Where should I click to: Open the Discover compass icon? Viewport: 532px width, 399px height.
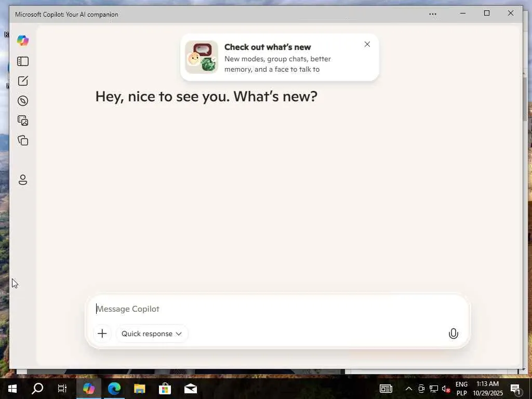(x=23, y=101)
